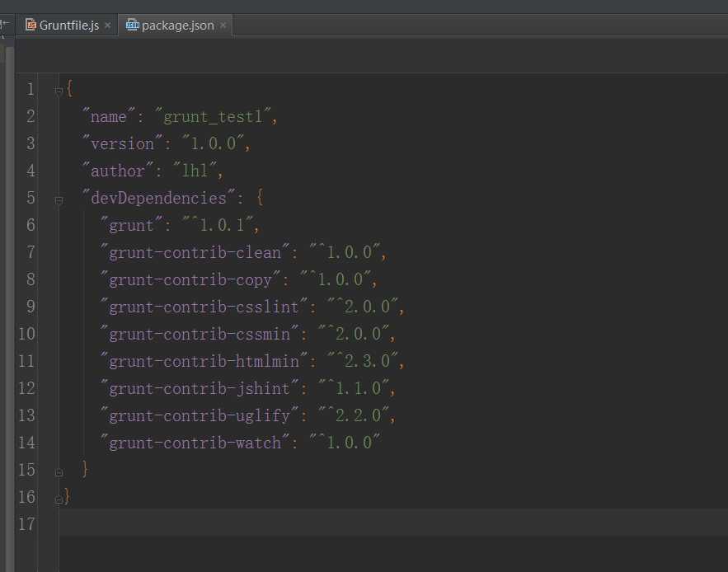
Task: Click the "author" key on line 4
Action: [117, 171]
